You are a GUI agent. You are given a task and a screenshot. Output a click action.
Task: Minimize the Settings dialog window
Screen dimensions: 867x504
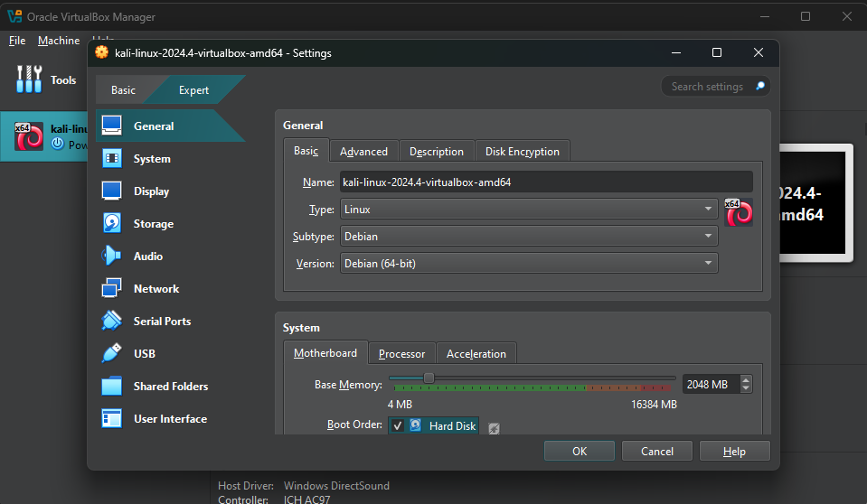click(x=675, y=52)
